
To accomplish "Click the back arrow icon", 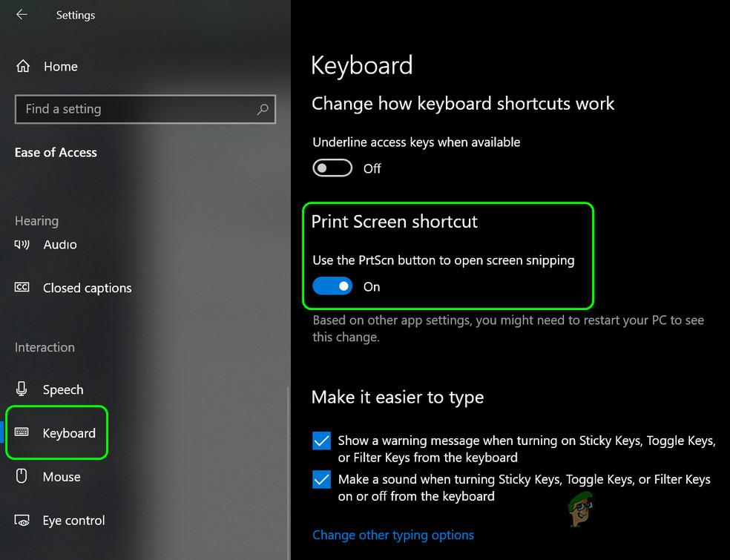I will pos(22,15).
